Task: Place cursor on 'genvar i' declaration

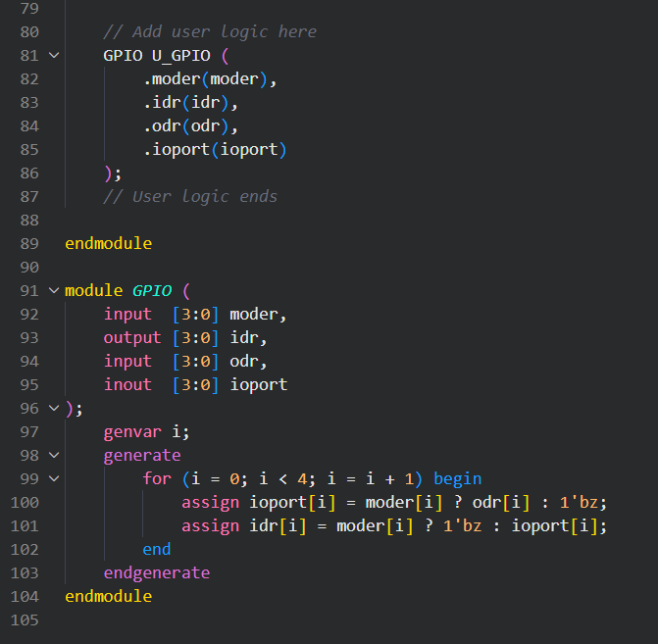Action: [146, 432]
